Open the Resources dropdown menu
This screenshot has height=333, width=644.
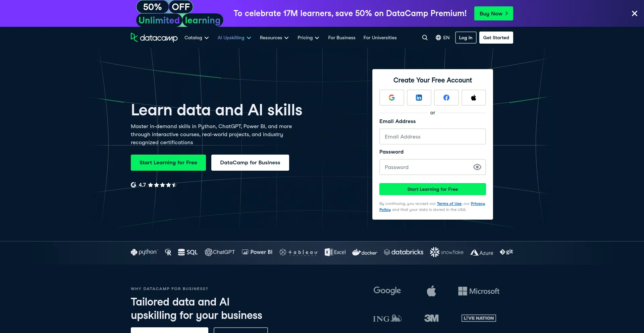coord(274,38)
